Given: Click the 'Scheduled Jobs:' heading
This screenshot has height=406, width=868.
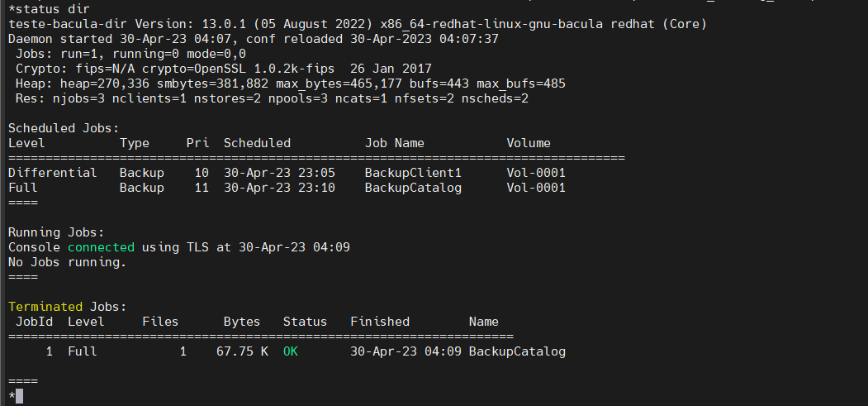Looking at the screenshot, I should pos(64,128).
